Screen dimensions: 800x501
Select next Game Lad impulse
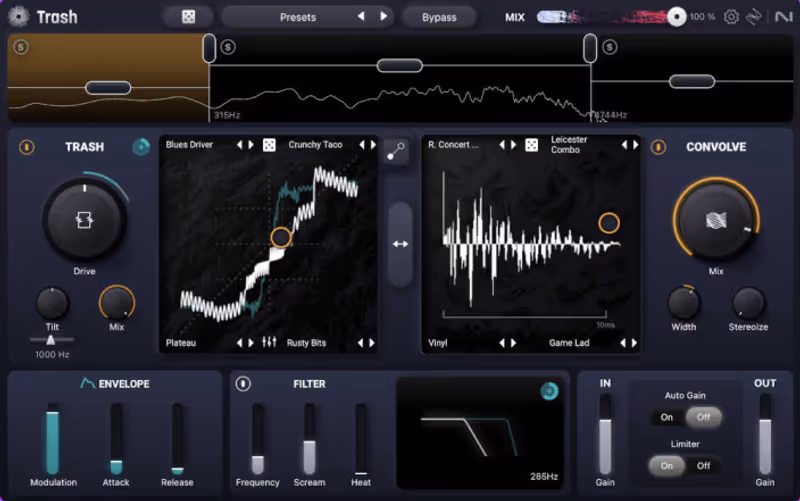point(634,343)
